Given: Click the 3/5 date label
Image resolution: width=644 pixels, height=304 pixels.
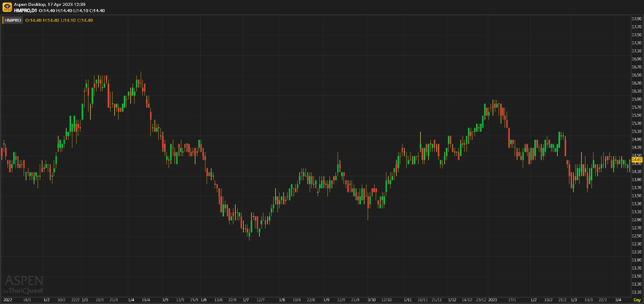Looking at the screenshot, I should point(165,300).
